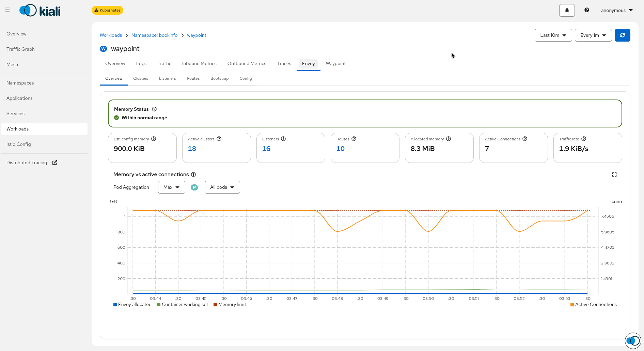The width and height of the screenshot is (644, 351).
Task: Open Istio Config in the sidebar
Action: [44, 144]
